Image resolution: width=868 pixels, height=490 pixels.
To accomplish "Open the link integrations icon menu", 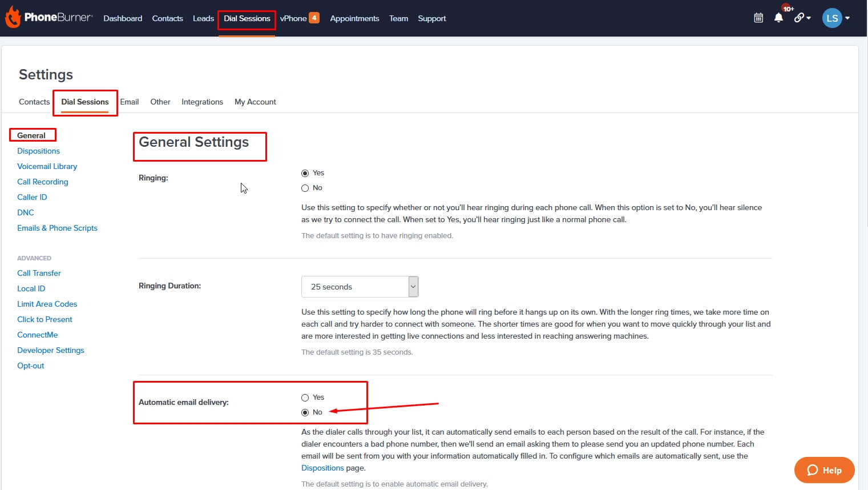I will (802, 18).
